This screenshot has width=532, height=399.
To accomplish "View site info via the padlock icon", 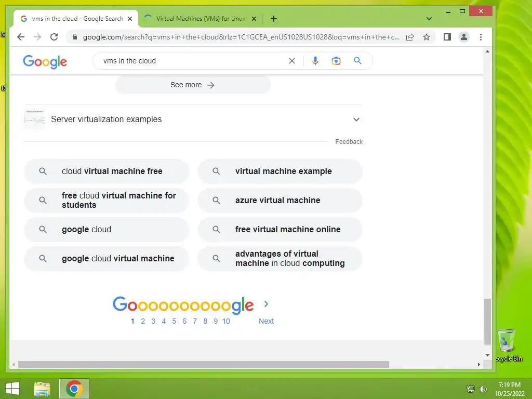I will click(x=75, y=37).
